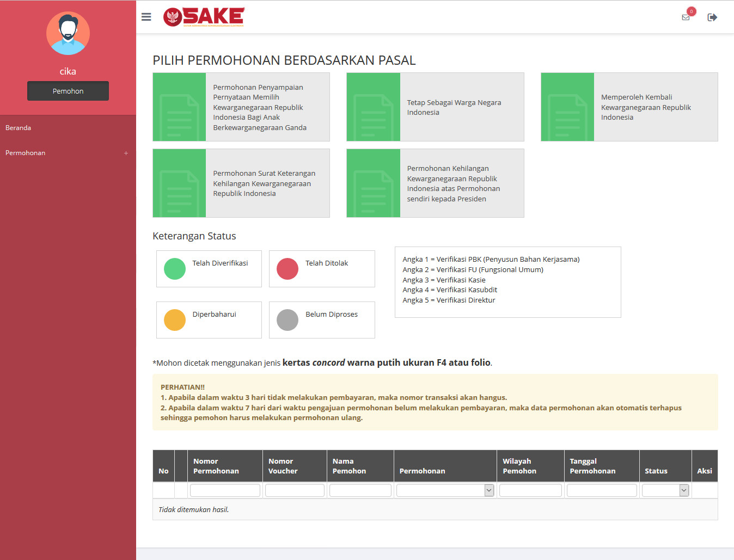
Task: Open the mail notifications icon
Action: 686,17
